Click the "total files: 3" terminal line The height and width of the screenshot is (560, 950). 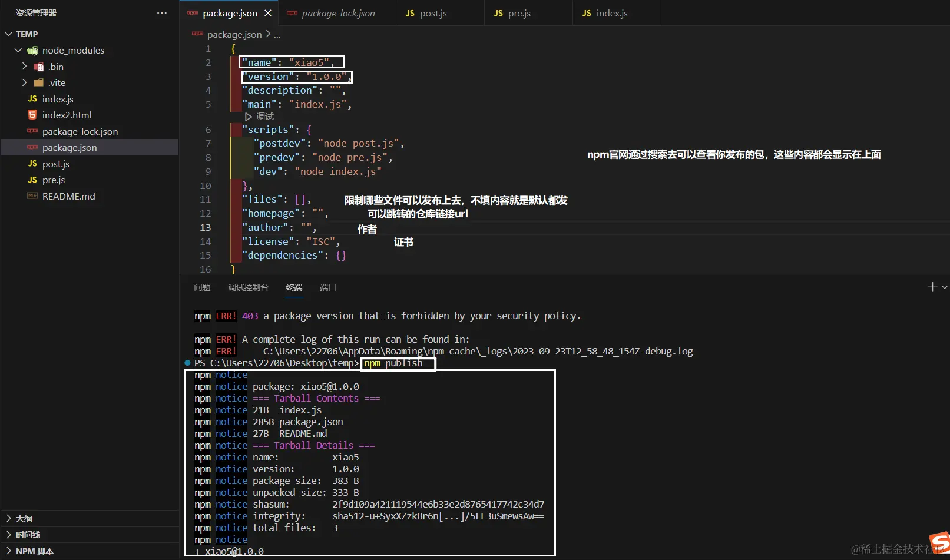[x=295, y=528]
